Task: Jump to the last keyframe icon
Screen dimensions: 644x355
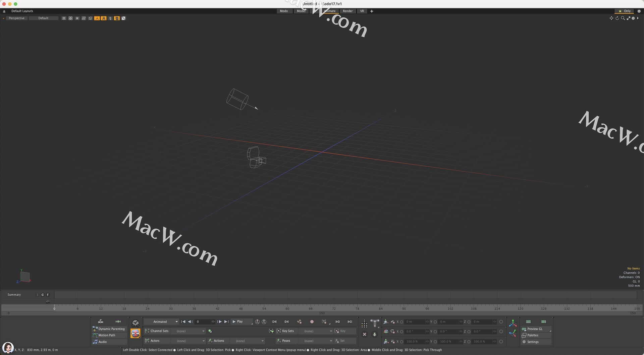Action: click(350, 322)
